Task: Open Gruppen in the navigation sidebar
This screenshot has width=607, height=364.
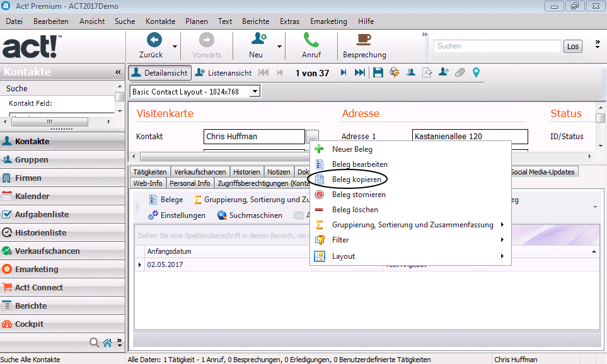Action: [62, 160]
